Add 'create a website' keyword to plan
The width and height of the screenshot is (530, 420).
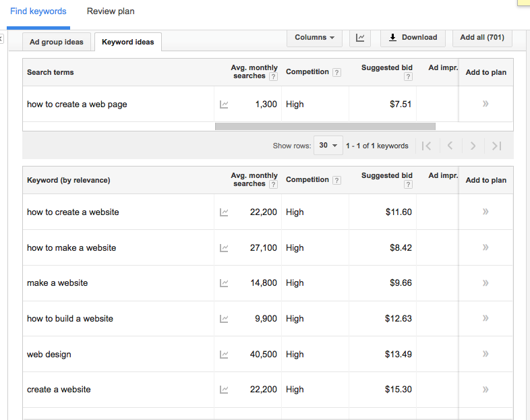coord(485,389)
